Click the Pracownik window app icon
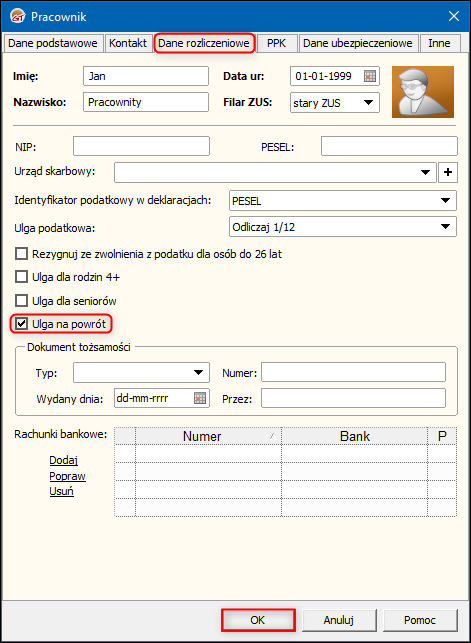 click(18, 16)
